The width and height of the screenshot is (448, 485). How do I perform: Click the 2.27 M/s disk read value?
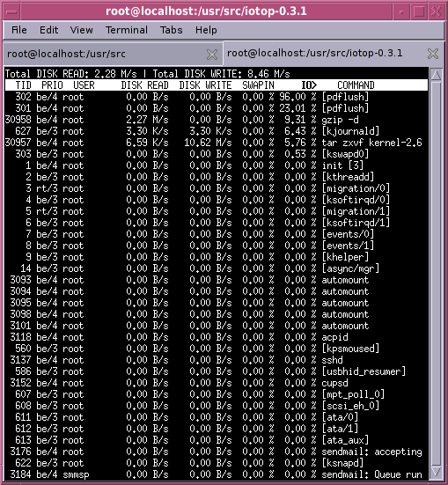tap(147, 120)
